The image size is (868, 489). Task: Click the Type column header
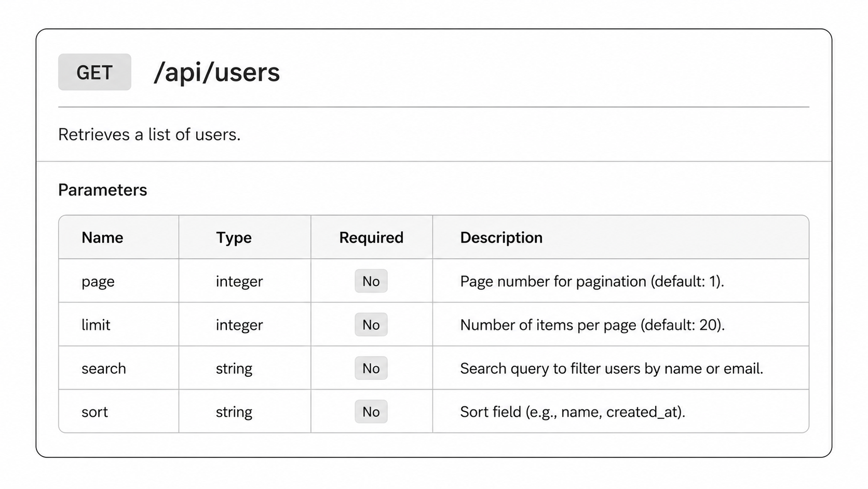(234, 237)
